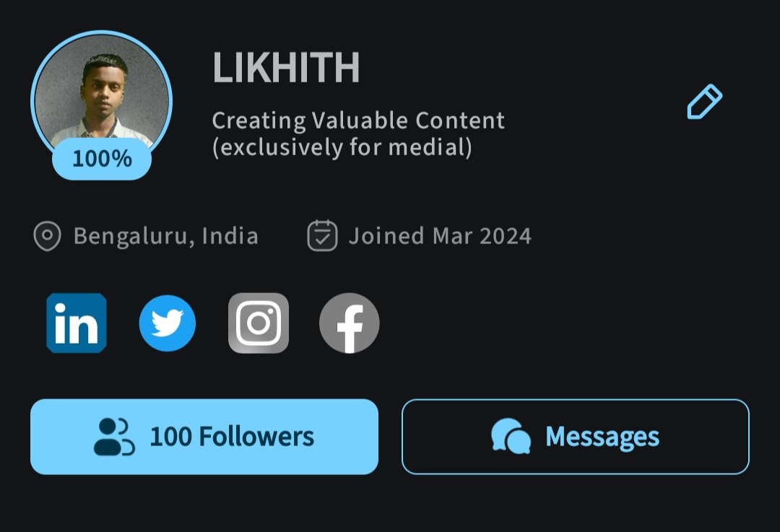Image resolution: width=780 pixels, height=532 pixels.
Task: Click the calendar joined-date icon
Action: 322,236
